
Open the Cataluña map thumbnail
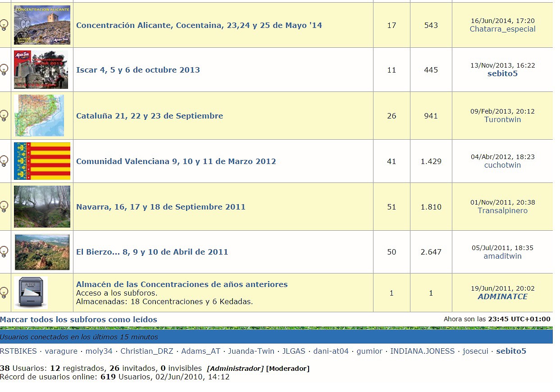39,115
